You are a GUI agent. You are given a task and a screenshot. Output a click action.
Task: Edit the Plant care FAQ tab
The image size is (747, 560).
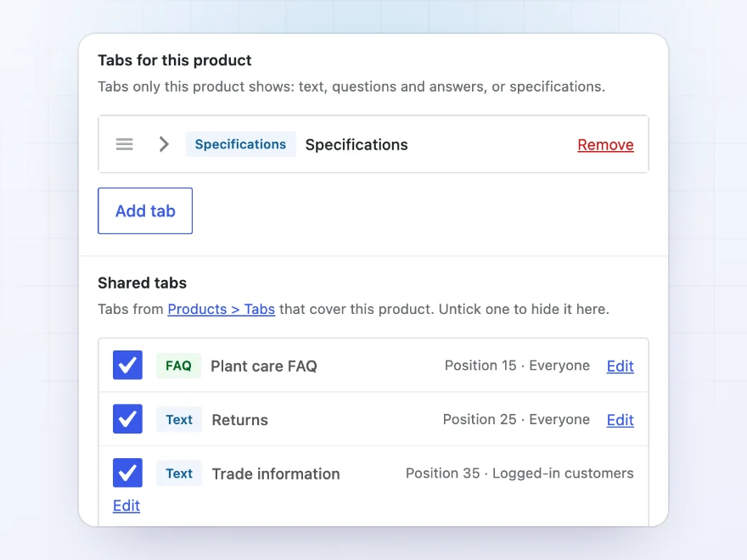point(621,366)
